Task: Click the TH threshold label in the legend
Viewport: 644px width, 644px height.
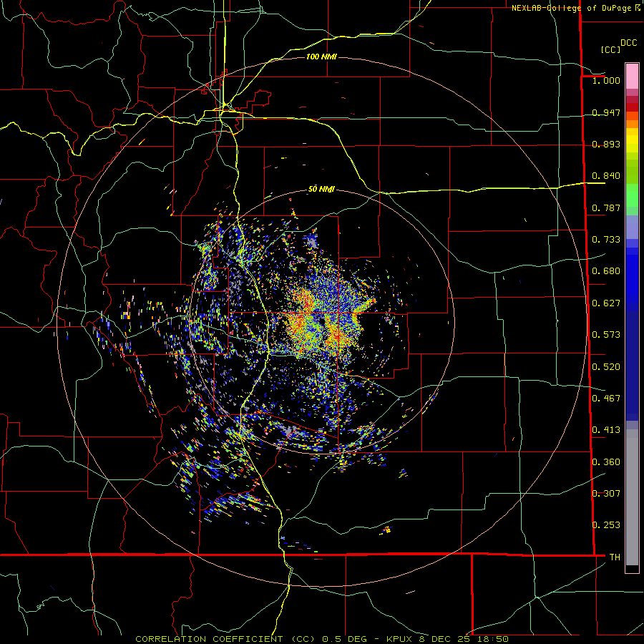Action: pyautogui.click(x=615, y=557)
